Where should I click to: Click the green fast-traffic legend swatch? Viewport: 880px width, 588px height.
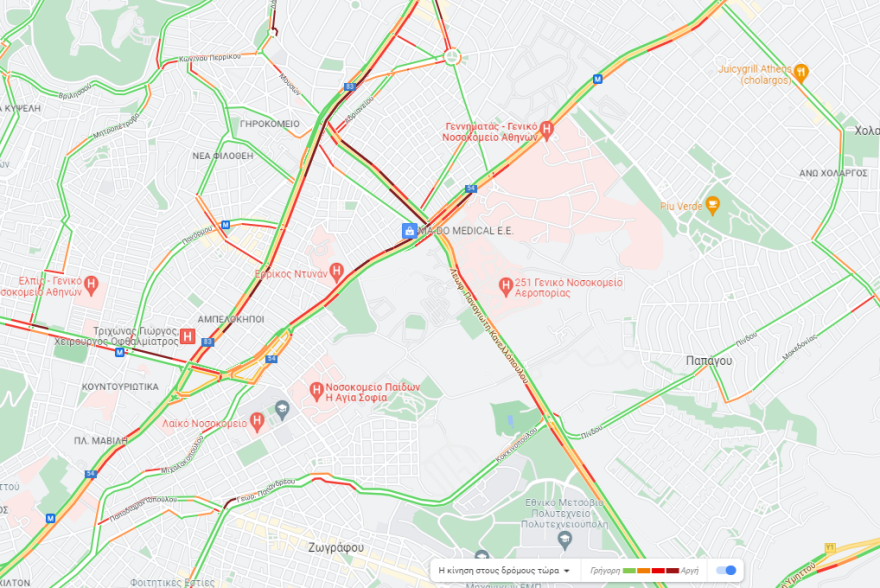629,571
